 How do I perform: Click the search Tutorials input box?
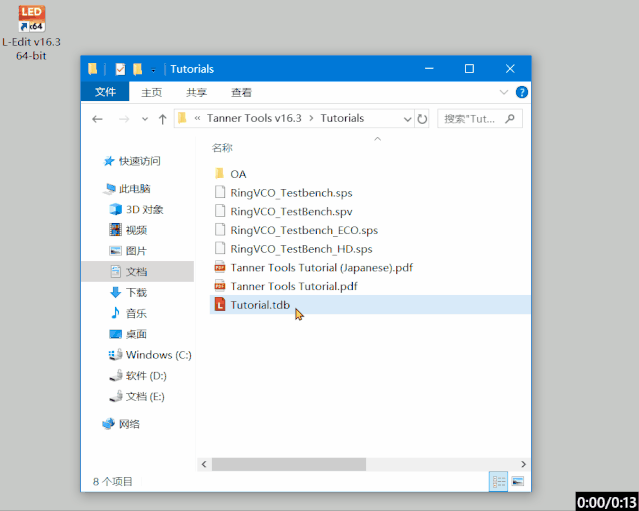475,118
